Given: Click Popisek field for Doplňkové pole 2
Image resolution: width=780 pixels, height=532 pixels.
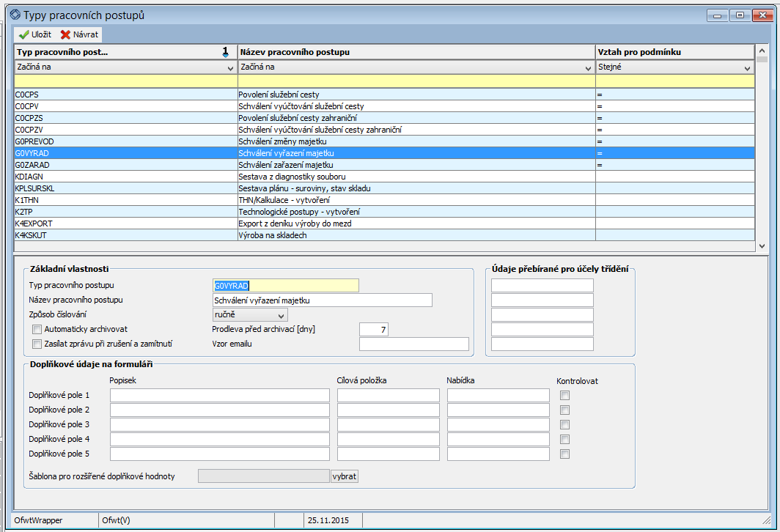Looking at the screenshot, I should click(220, 410).
